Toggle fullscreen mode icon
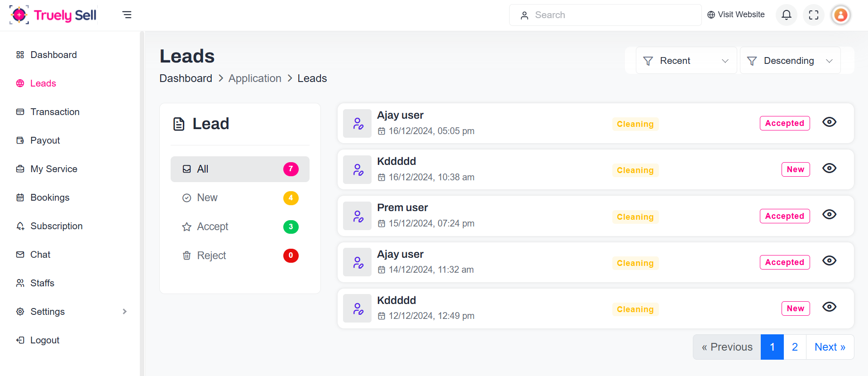 813,15
